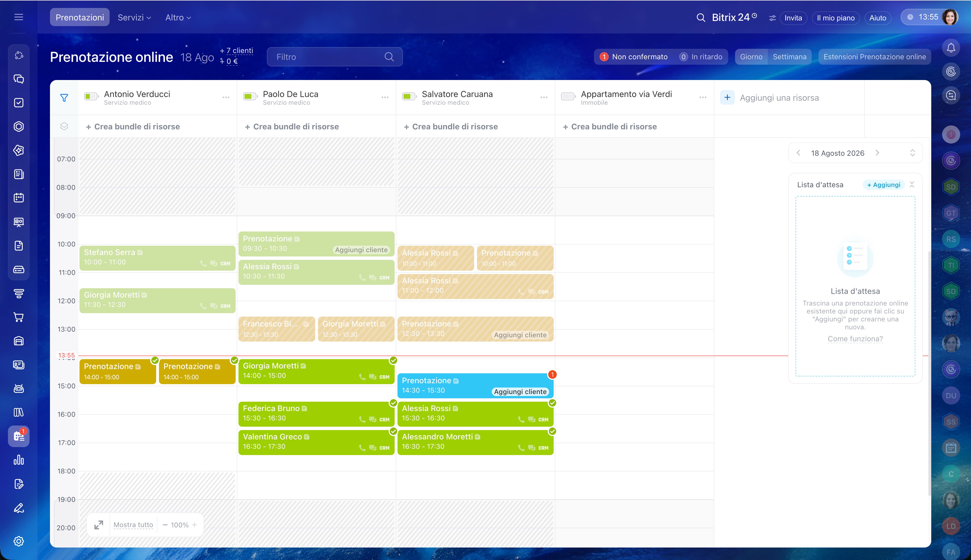Click the Invita button

click(x=793, y=18)
